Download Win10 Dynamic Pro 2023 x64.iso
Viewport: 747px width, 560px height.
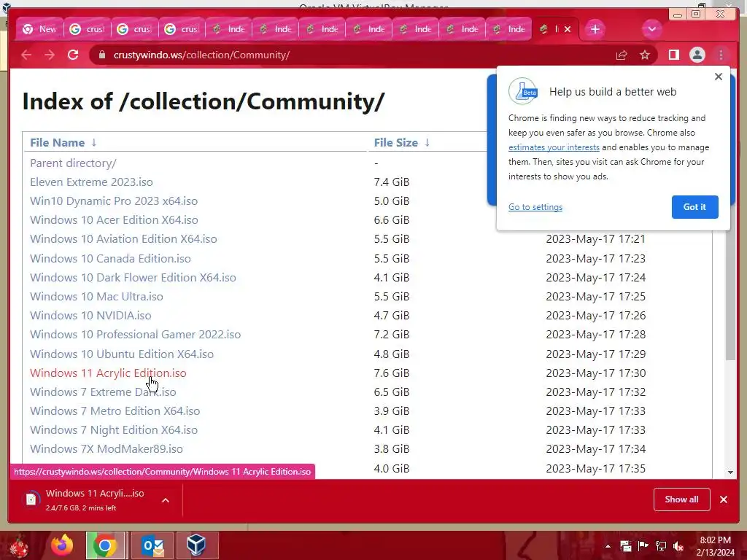(114, 201)
